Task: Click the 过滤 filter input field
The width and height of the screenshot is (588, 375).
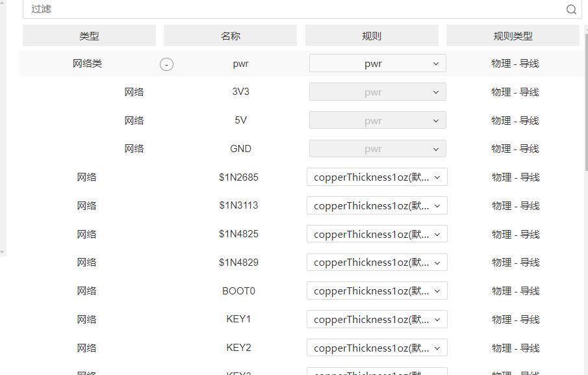Action: click(x=292, y=9)
